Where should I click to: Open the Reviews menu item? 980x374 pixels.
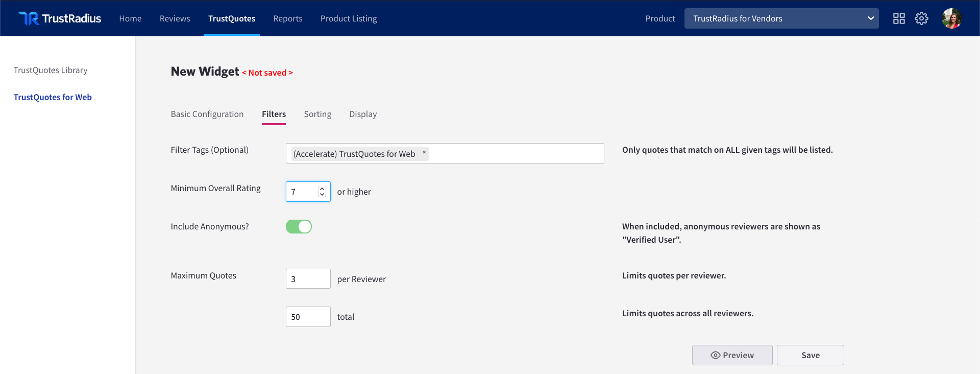[x=175, y=18]
